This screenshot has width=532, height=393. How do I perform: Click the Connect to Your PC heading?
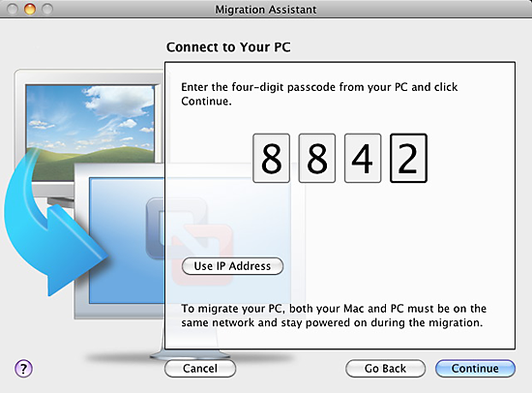pyautogui.click(x=228, y=47)
